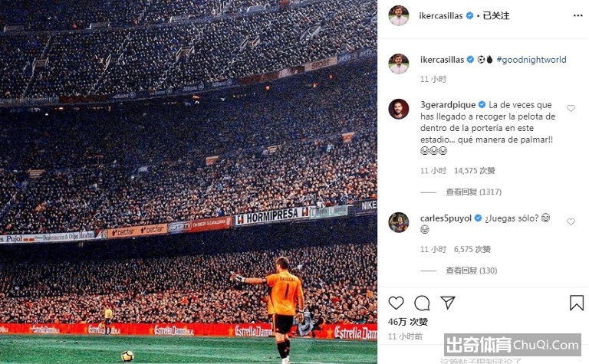Like the post with the heart icon
Screen dimensions: 589x364
(x=396, y=303)
